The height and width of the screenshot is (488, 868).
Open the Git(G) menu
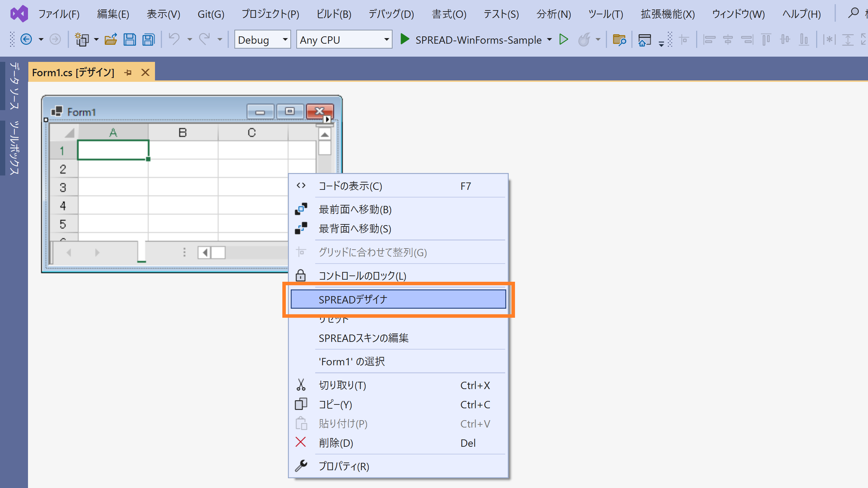coord(211,14)
